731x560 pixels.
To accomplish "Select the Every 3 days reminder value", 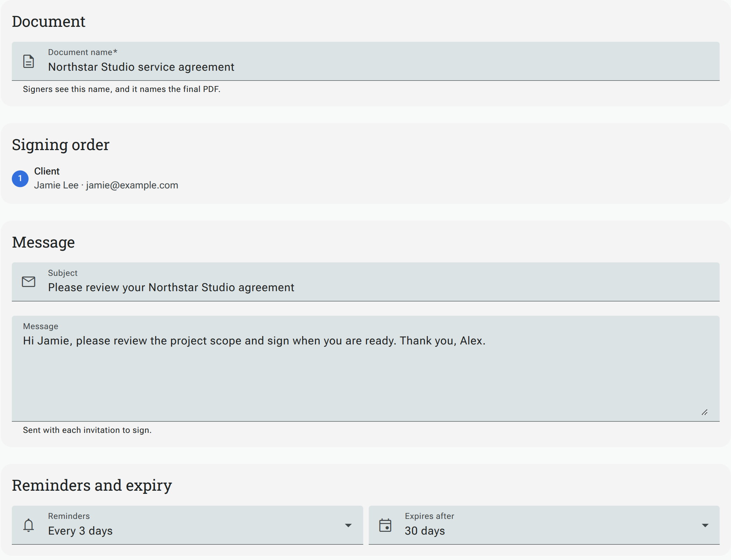I will click(x=80, y=531).
